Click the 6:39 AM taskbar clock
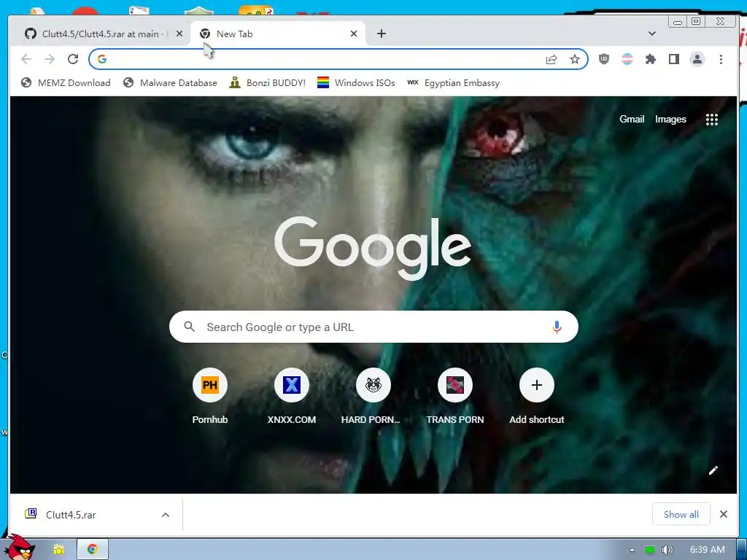This screenshot has height=560, width=747. click(708, 550)
